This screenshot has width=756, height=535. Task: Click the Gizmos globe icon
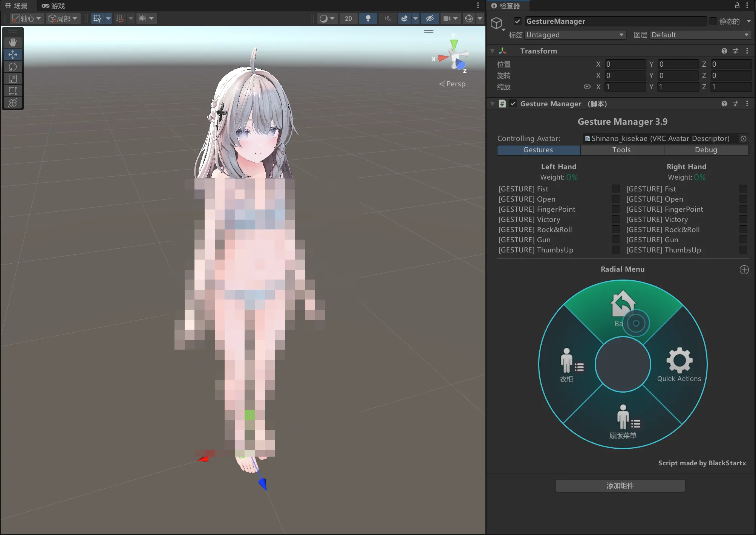click(x=469, y=18)
